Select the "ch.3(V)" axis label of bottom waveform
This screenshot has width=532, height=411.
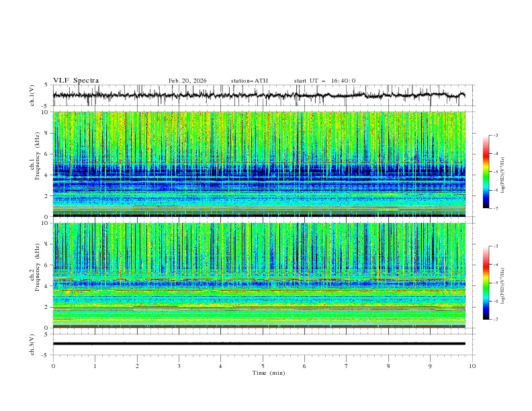[32, 345]
